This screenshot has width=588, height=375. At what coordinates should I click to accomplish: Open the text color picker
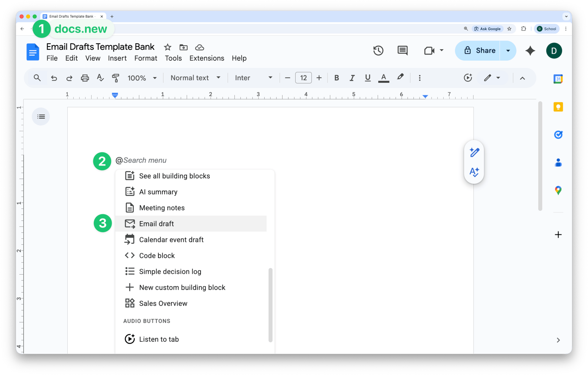383,78
